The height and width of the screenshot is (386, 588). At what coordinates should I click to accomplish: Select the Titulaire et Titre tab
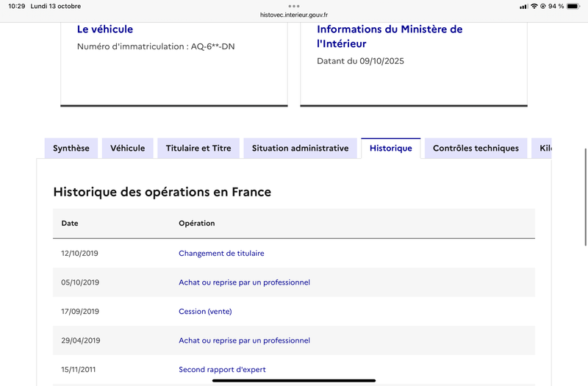tap(198, 148)
